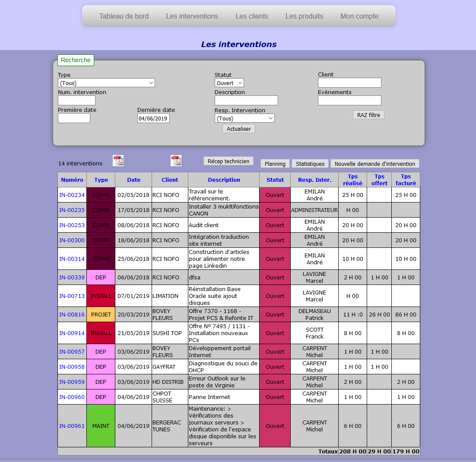Click the Première date input
This screenshot has width=476, height=462.
pos(74,118)
